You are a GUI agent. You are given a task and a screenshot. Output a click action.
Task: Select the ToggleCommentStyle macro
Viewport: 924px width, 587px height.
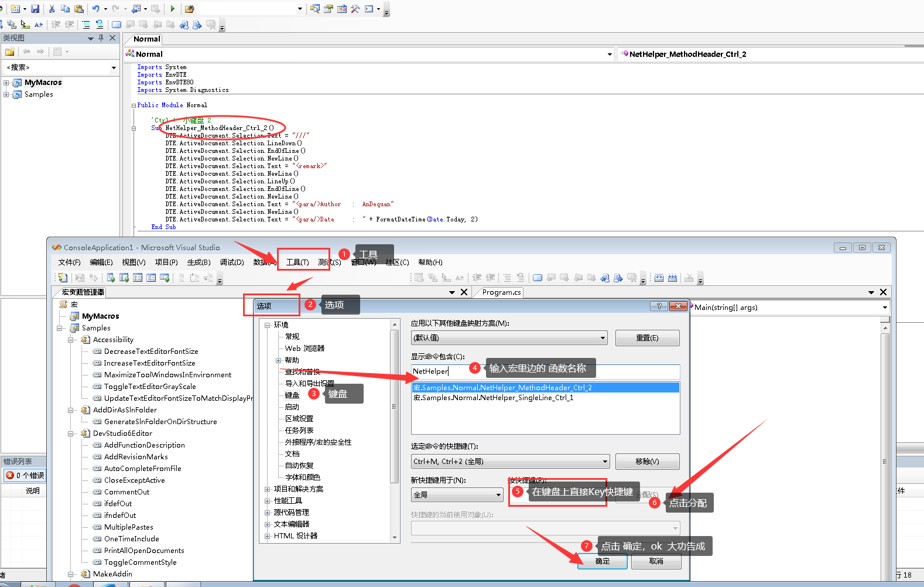(140, 562)
